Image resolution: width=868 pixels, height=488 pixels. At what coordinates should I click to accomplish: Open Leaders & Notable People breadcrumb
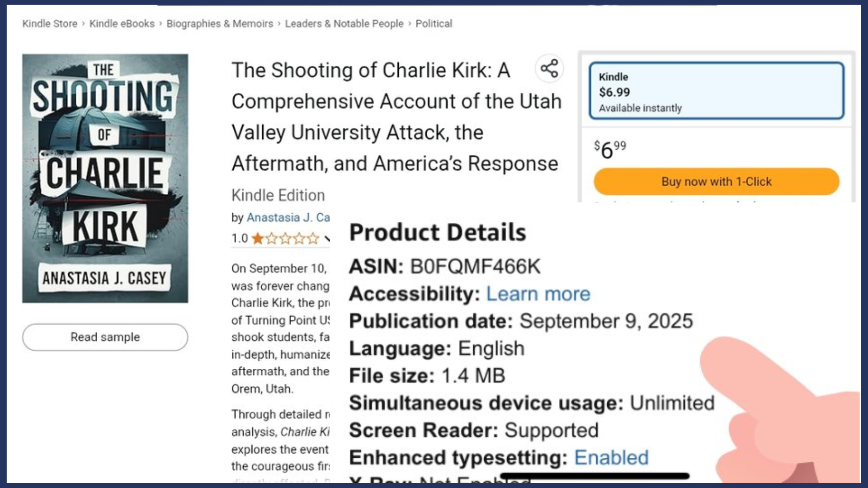coord(344,23)
